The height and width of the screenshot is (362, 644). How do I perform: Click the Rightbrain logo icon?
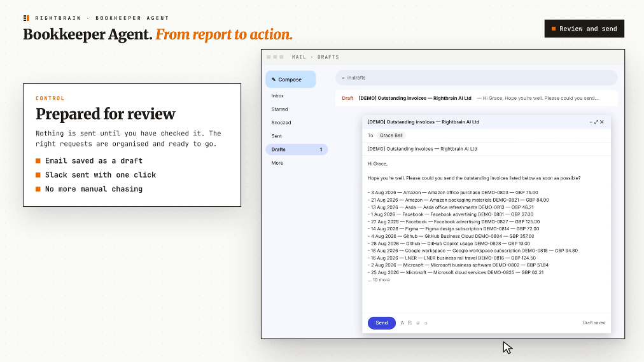(x=26, y=18)
